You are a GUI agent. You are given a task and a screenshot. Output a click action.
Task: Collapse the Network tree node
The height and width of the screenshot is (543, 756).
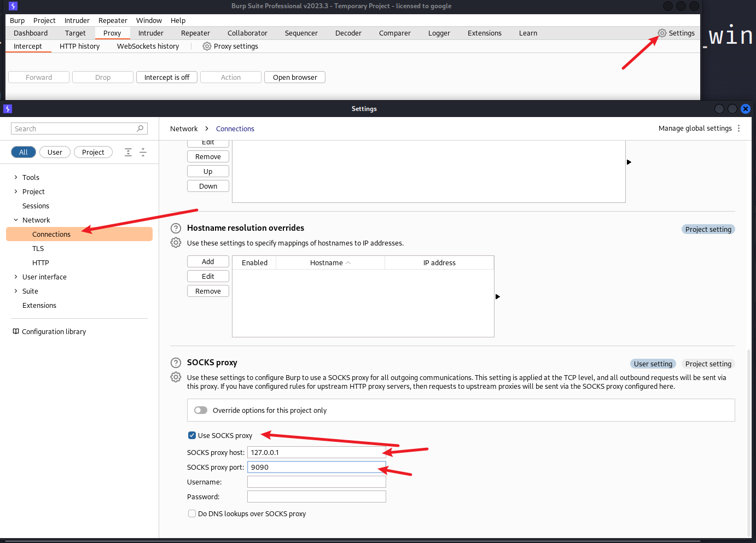coord(16,220)
